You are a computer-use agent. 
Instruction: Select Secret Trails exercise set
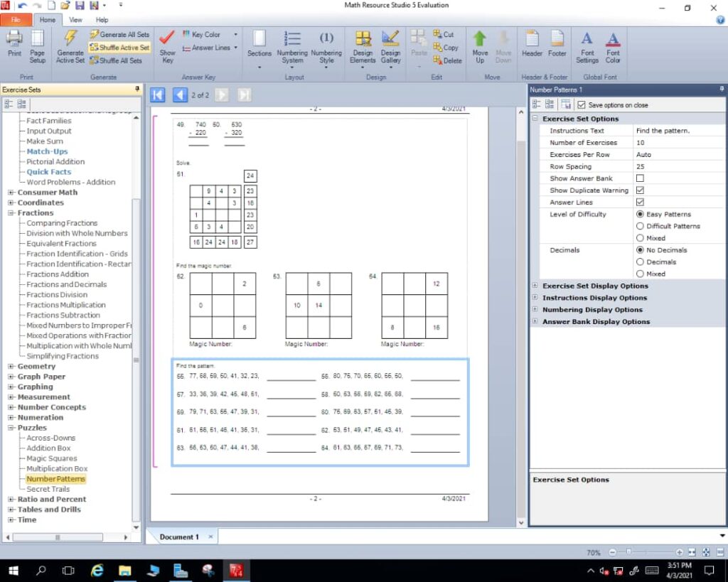(48, 489)
